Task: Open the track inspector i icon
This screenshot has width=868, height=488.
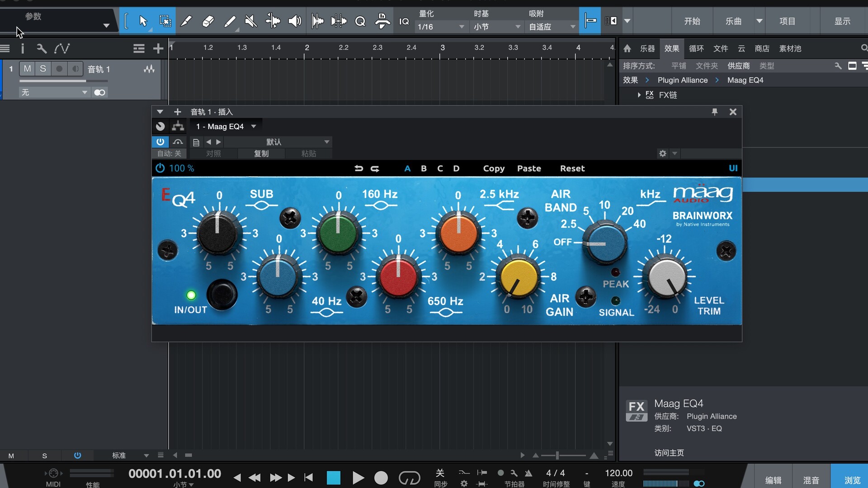Action: pos(23,48)
